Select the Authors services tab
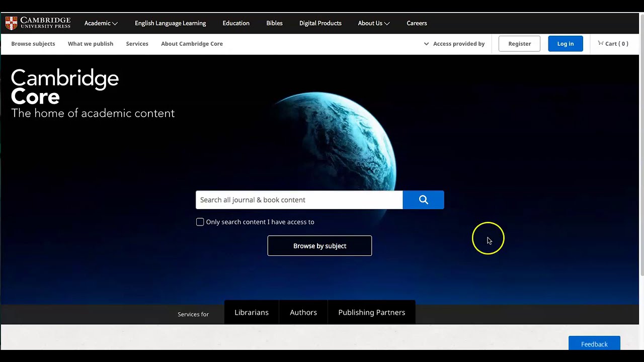Screen dimensions: 644x362 tap(303, 312)
